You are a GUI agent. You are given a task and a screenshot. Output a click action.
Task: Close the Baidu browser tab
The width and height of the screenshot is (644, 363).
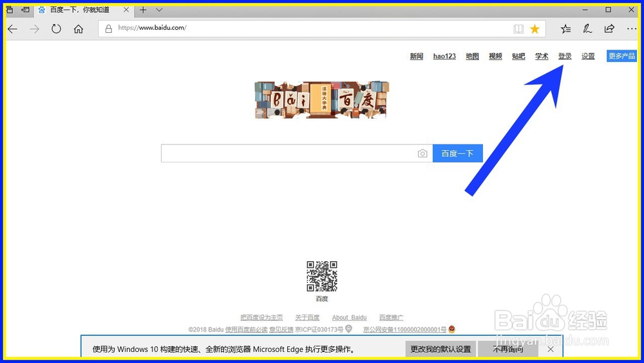126,10
